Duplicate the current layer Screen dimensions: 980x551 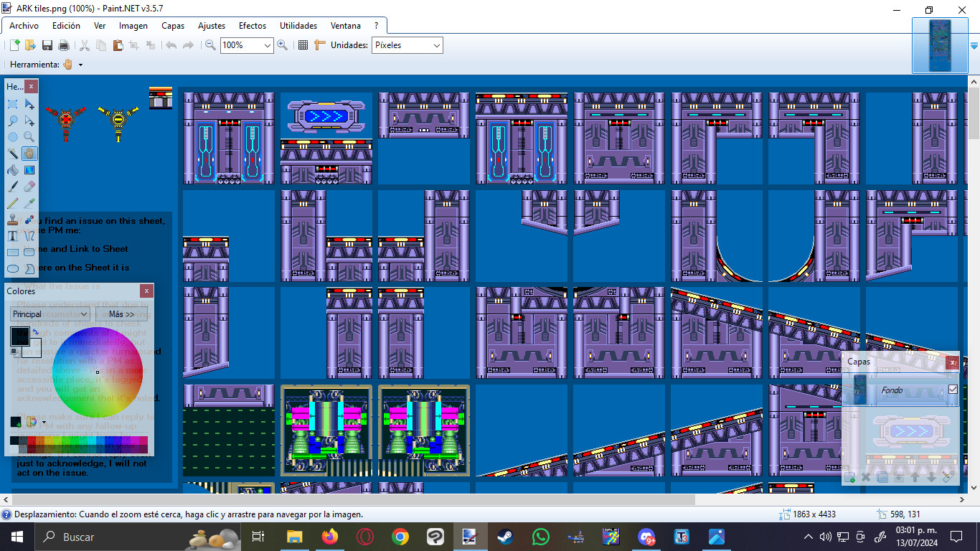tap(882, 477)
